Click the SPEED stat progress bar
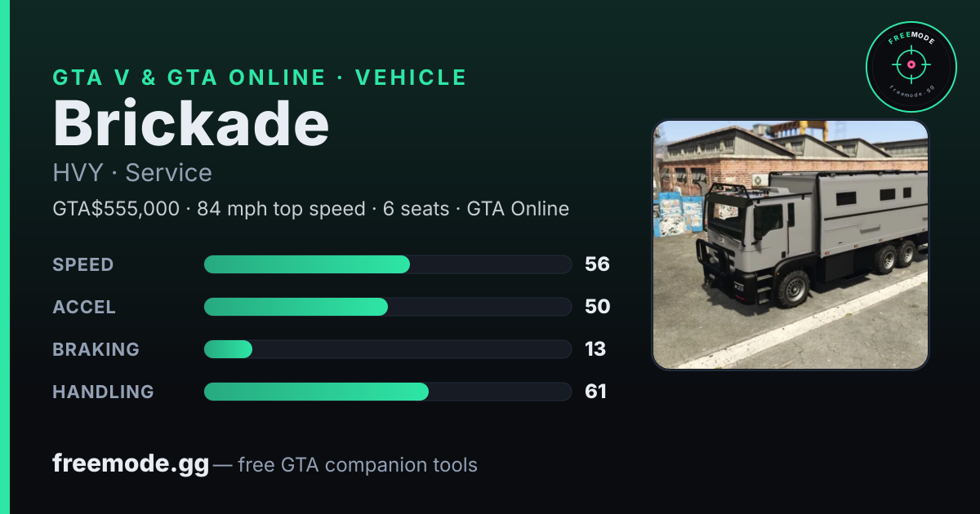Image resolution: width=980 pixels, height=514 pixels. pyautogui.click(x=387, y=264)
